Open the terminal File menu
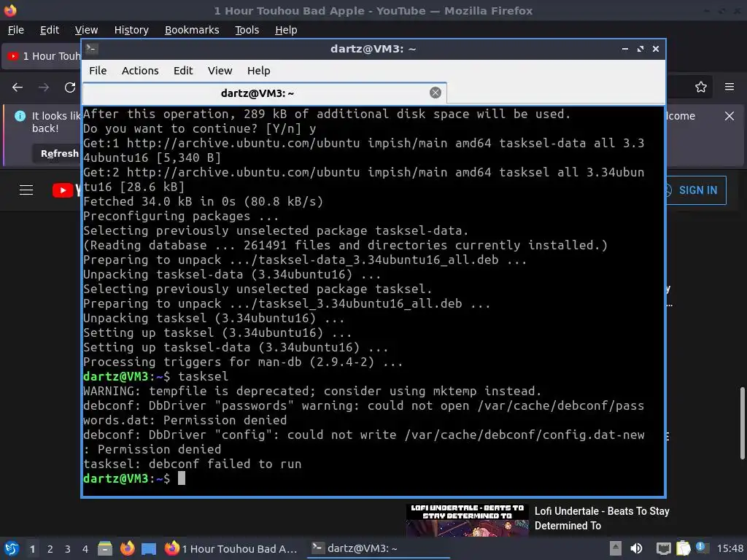 pos(98,71)
